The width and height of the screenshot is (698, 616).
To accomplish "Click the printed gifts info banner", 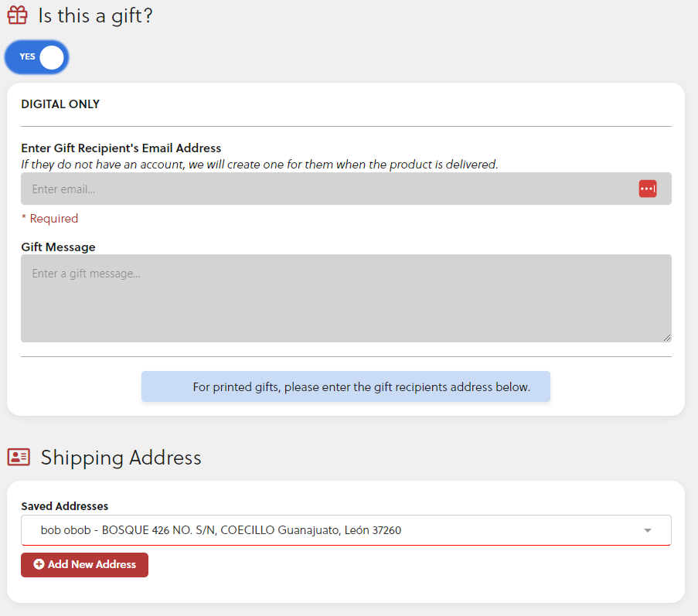I will click(346, 386).
